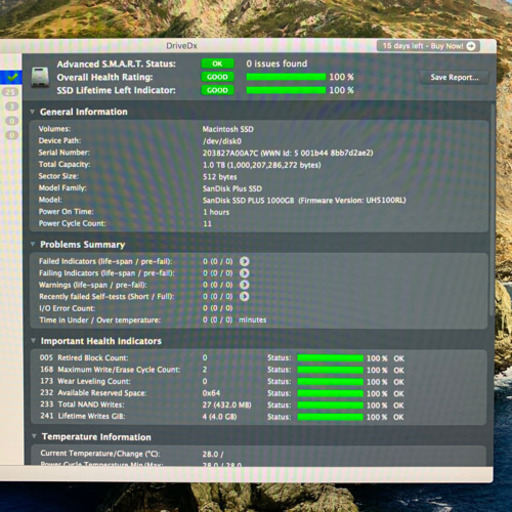Image resolution: width=512 pixels, height=512 pixels.
Task: Click '0 issues found' text
Action: coord(277,64)
